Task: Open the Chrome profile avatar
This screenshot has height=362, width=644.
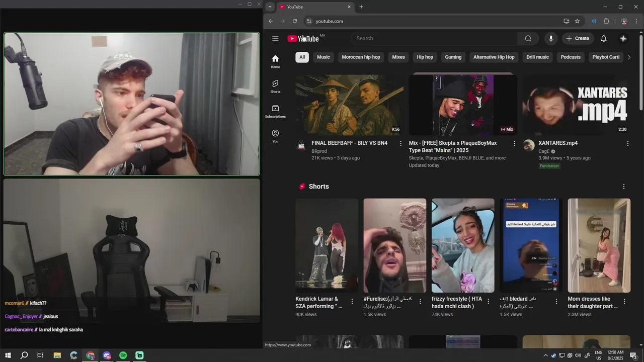Action: [x=624, y=21]
